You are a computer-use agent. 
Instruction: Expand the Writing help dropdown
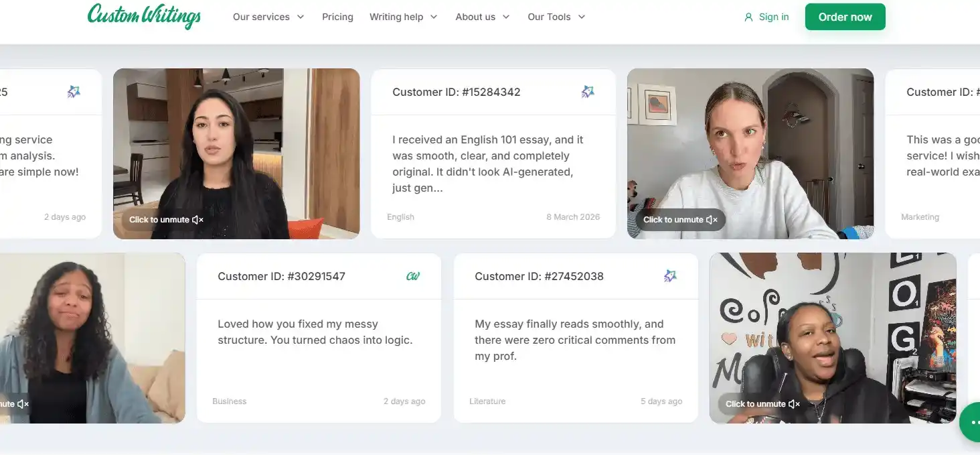[x=403, y=17]
